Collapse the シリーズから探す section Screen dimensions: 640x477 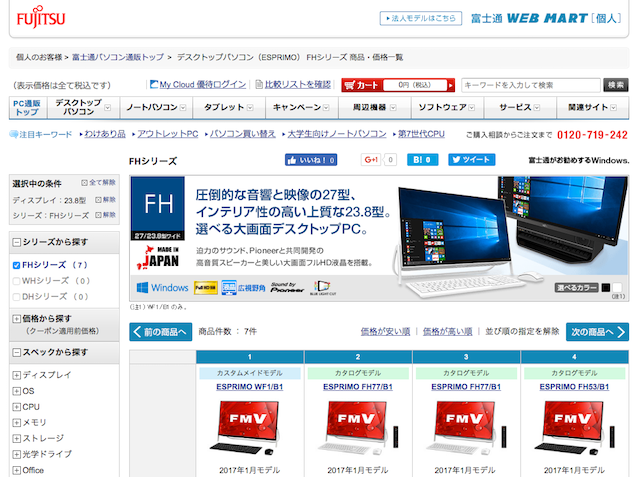[x=16, y=242]
